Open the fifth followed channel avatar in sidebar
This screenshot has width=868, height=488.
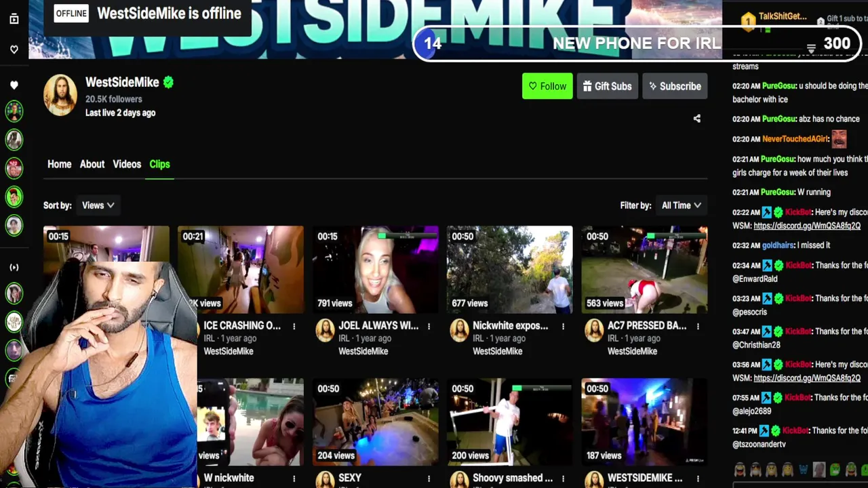(x=14, y=224)
